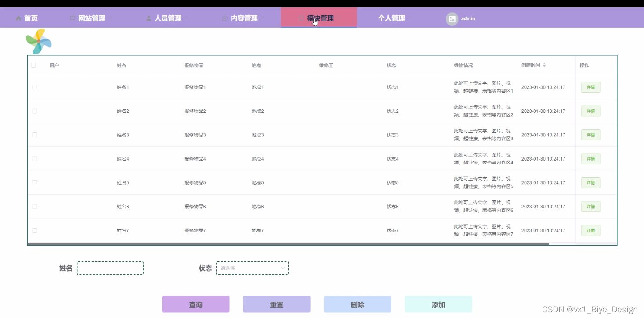Focus the 姓名 search input field
Screen dimensions: 644x318
click(x=110, y=268)
